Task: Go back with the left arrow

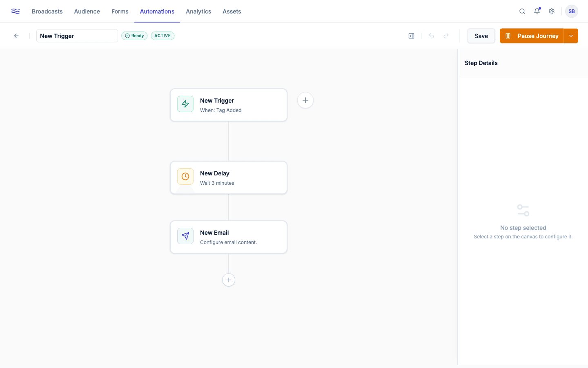Action: (x=16, y=36)
